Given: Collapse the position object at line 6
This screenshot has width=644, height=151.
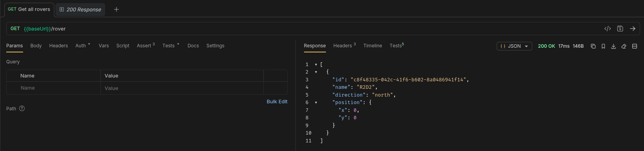Looking at the screenshot, I should click(316, 102).
